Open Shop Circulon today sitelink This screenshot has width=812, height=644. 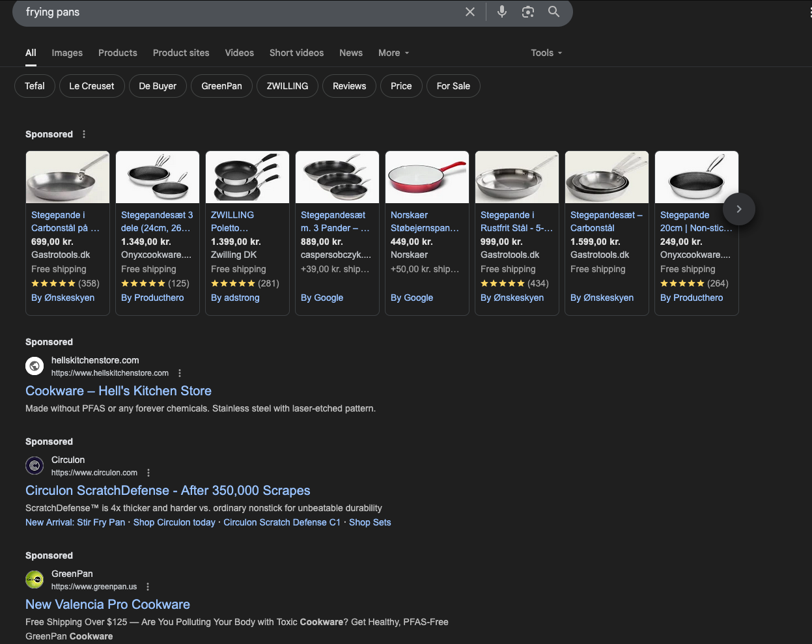pos(174,522)
